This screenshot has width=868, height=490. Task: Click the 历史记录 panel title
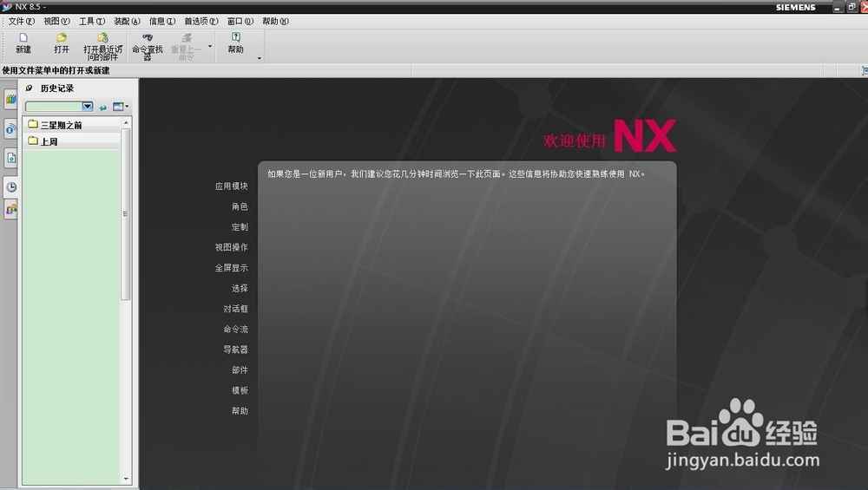[57, 88]
